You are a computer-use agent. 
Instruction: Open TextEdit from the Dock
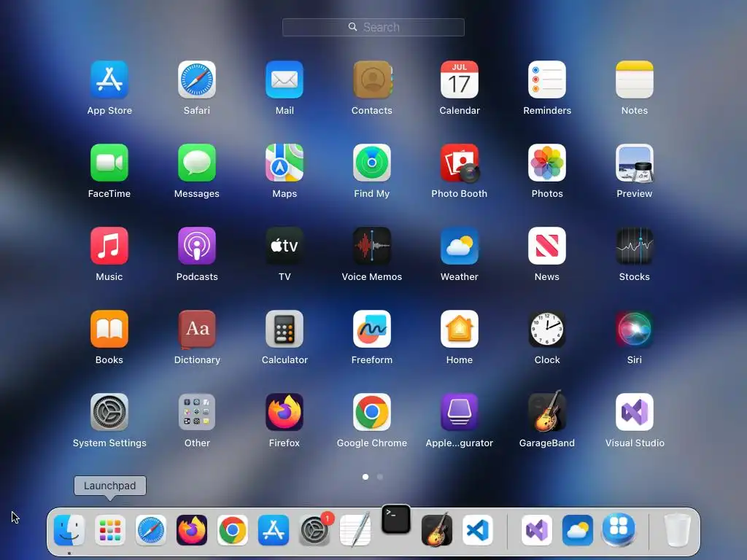pyautogui.click(x=355, y=530)
